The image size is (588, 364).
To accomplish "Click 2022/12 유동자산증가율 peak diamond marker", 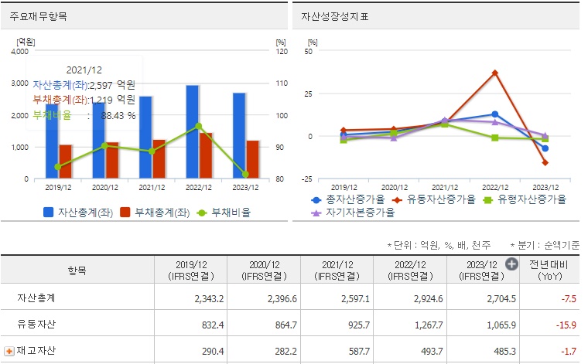I will tap(495, 73).
